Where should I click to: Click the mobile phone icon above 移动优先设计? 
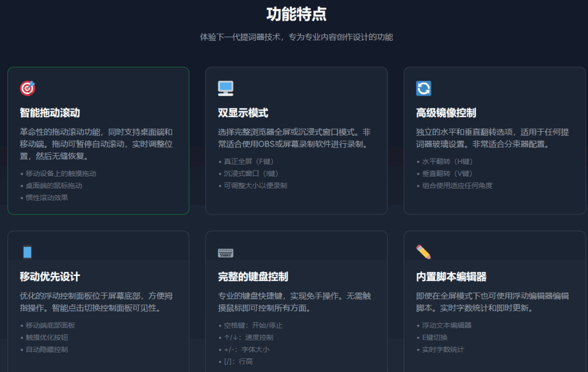click(28, 252)
